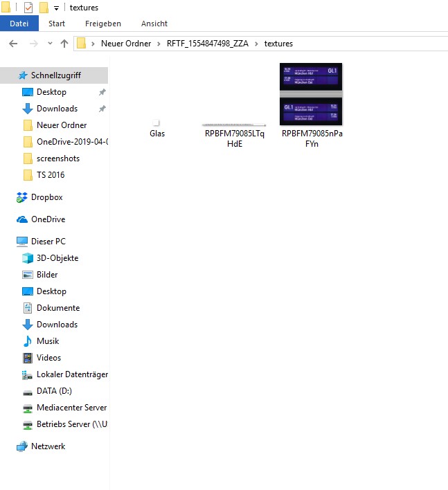Open Lokaler Datenträger label in sidebar

[72, 374]
